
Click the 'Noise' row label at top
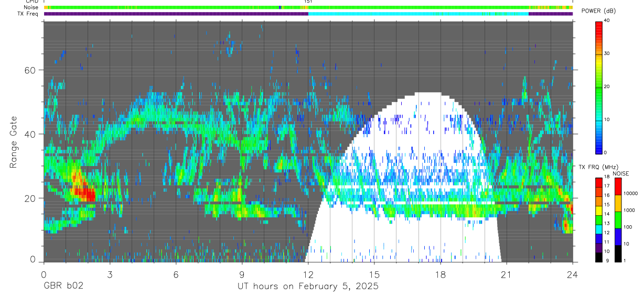32,7
